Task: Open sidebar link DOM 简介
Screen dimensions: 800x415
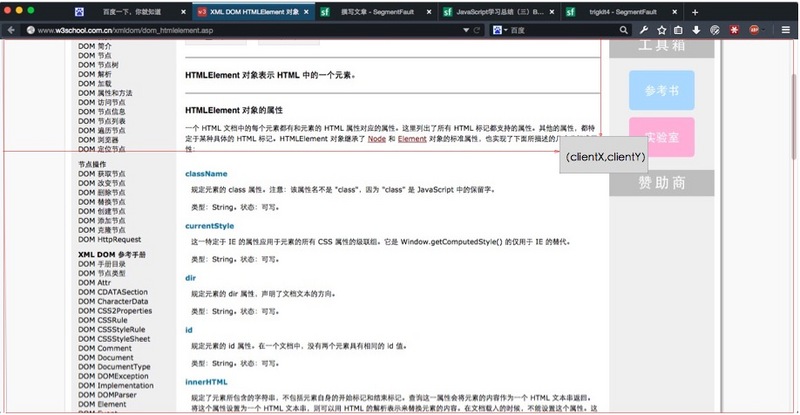Action: pos(94,46)
